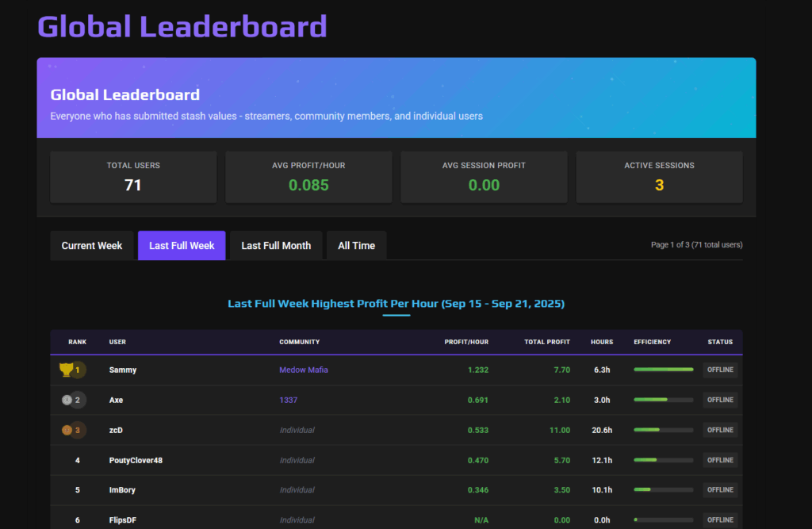Select the All Time tab
The height and width of the screenshot is (529, 812).
pyautogui.click(x=356, y=245)
